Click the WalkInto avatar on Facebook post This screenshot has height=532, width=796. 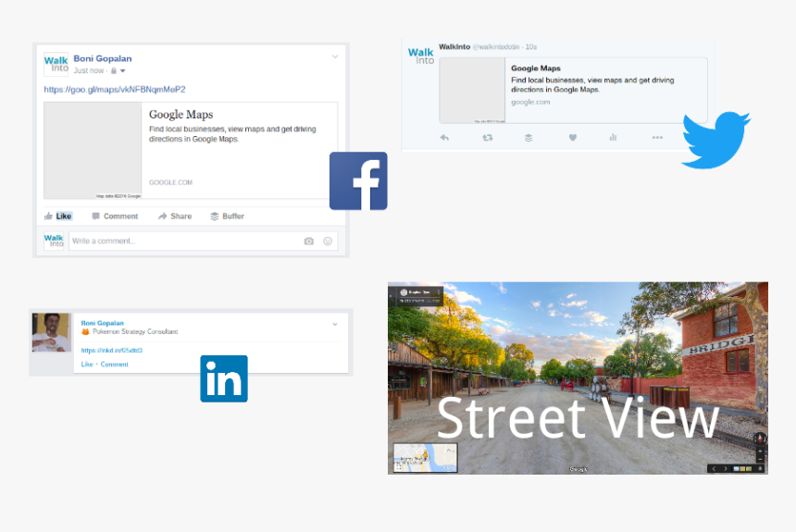[56, 65]
